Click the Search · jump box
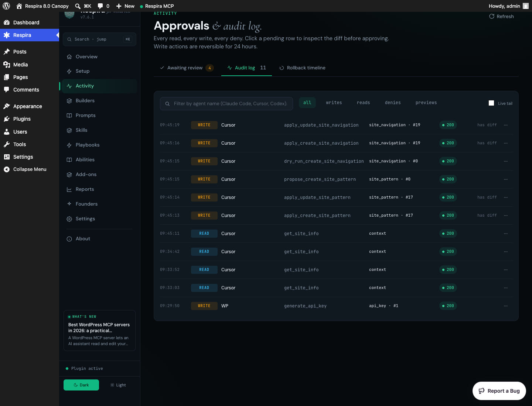 click(x=99, y=39)
